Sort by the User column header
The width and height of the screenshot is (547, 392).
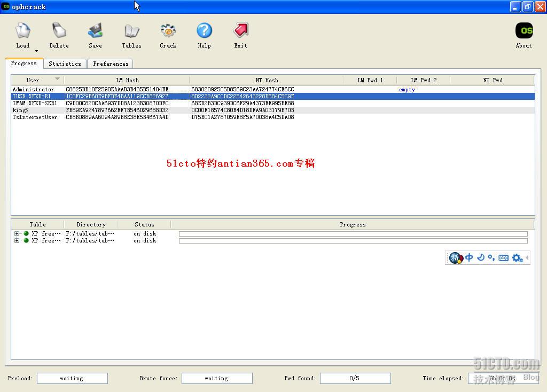[37, 80]
